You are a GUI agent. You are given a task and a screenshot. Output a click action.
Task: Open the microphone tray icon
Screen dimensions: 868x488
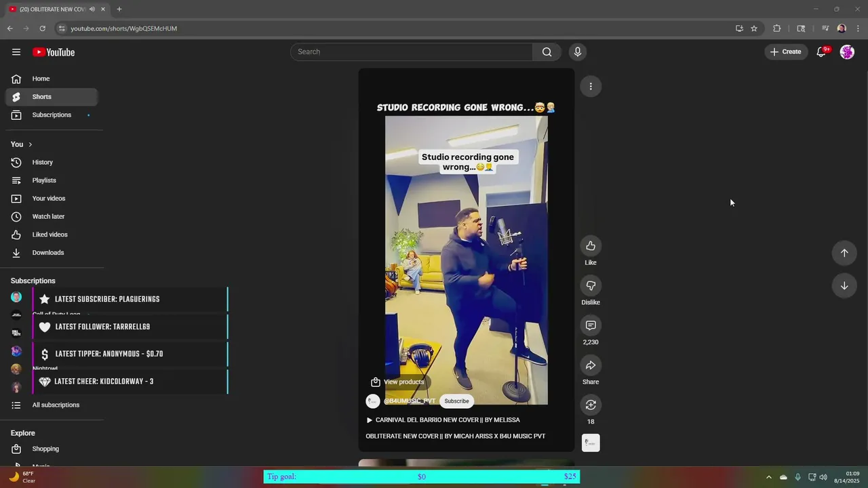click(x=797, y=477)
